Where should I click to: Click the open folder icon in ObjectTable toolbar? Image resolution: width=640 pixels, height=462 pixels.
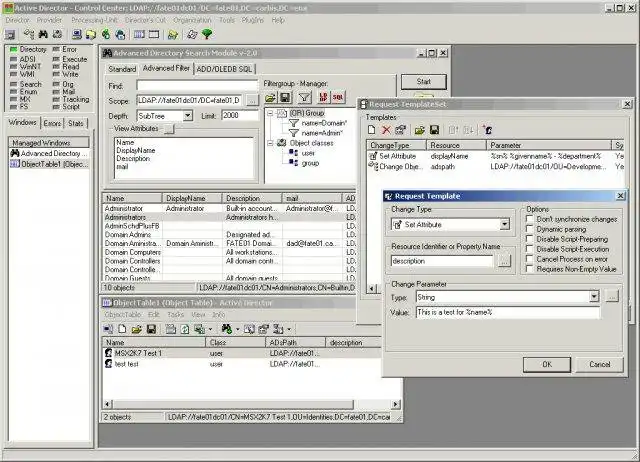tap(136, 329)
